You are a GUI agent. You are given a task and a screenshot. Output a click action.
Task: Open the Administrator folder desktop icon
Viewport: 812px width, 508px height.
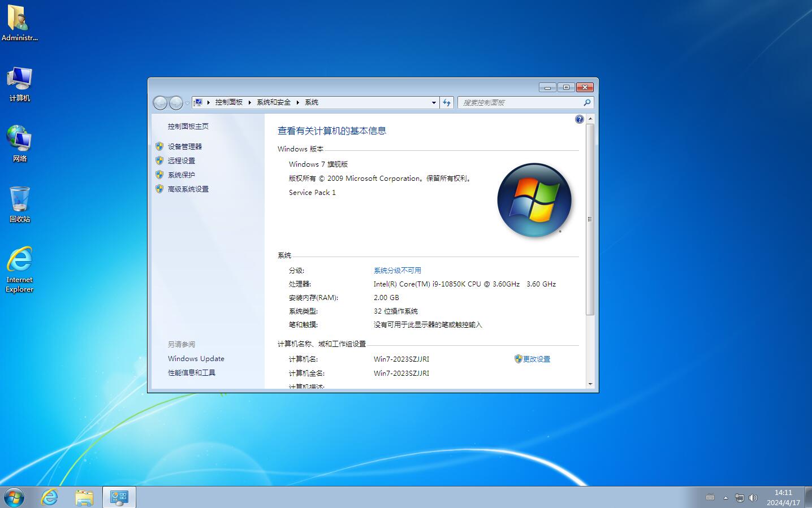[19, 23]
